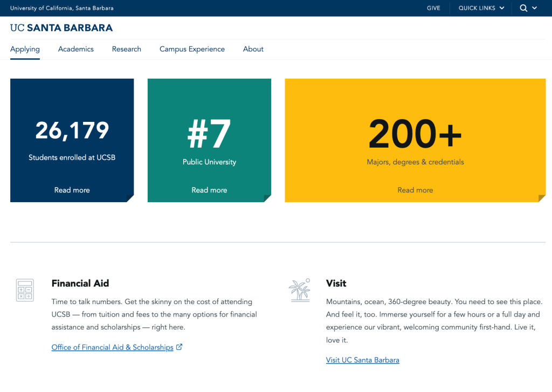
Task: Click the search magnifier icon
Action: tap(523, 8)
